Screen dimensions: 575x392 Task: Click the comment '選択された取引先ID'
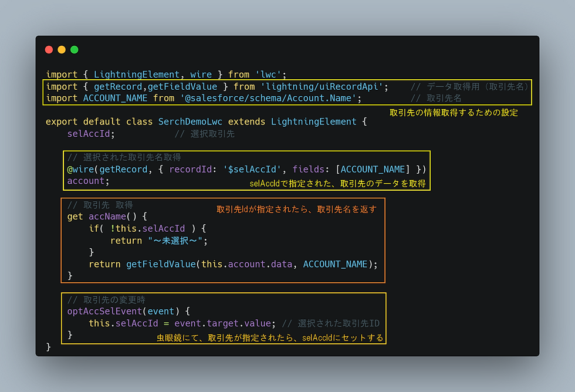[339, 323]
